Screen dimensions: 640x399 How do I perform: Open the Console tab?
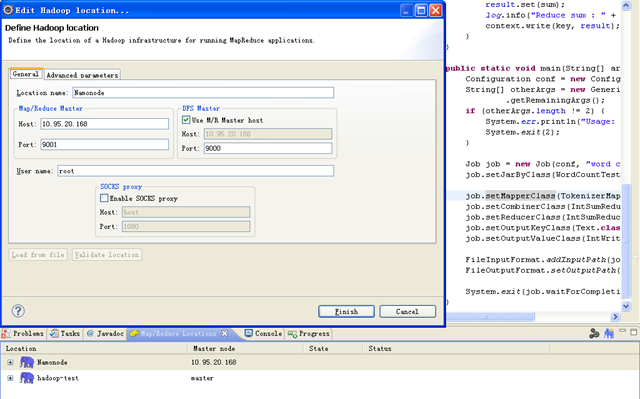tap(263, 333)
